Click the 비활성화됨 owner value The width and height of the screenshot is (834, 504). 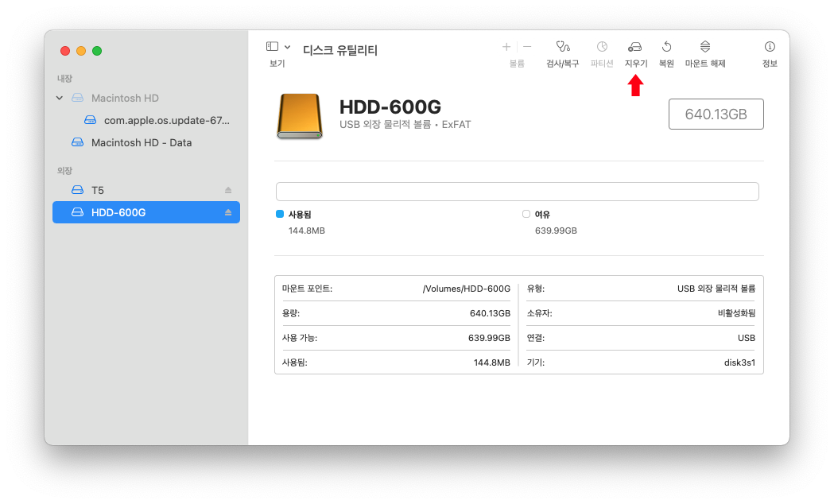click(737, 313)
